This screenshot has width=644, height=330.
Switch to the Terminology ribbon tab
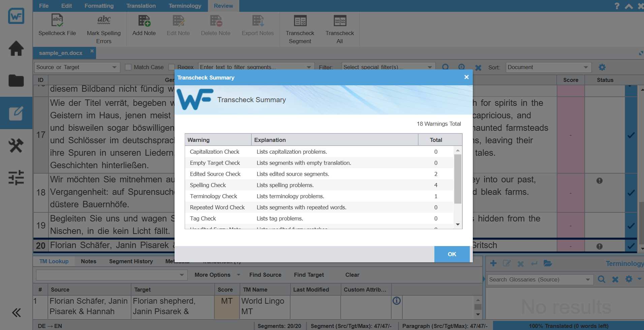tap(185, 6)
